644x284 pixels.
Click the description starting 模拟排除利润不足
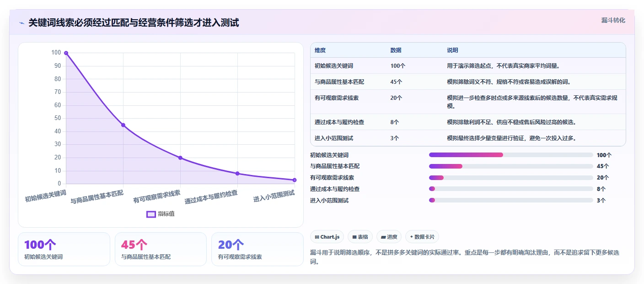tap(511, 122)
